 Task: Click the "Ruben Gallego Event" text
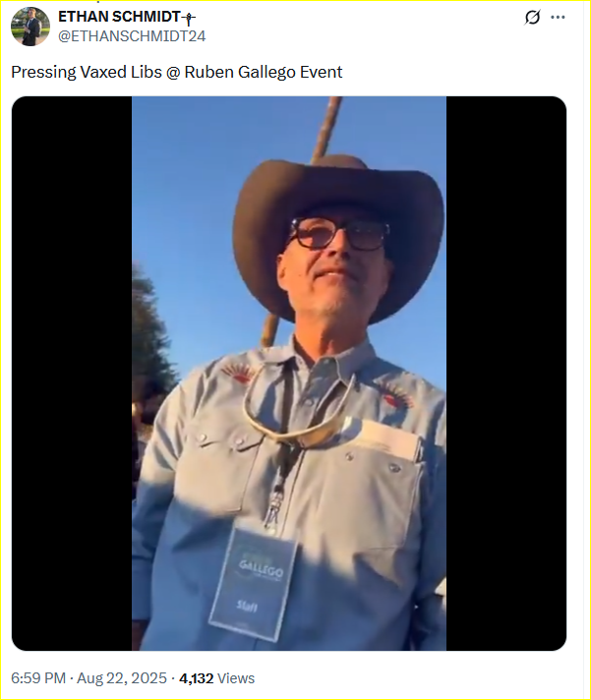(x=264, y=72)
